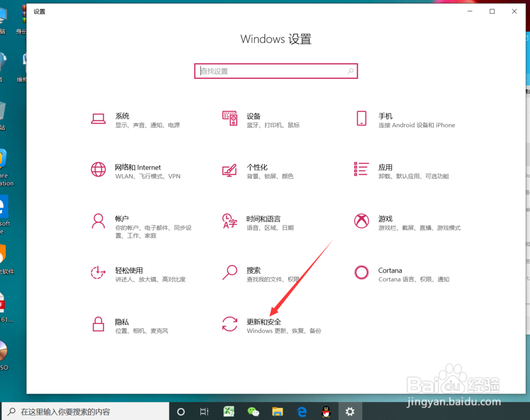This screenshot has width=530, height=420.
Task: Open the 隐私 (Privacy) lock icon
Action: pos(99,324)
